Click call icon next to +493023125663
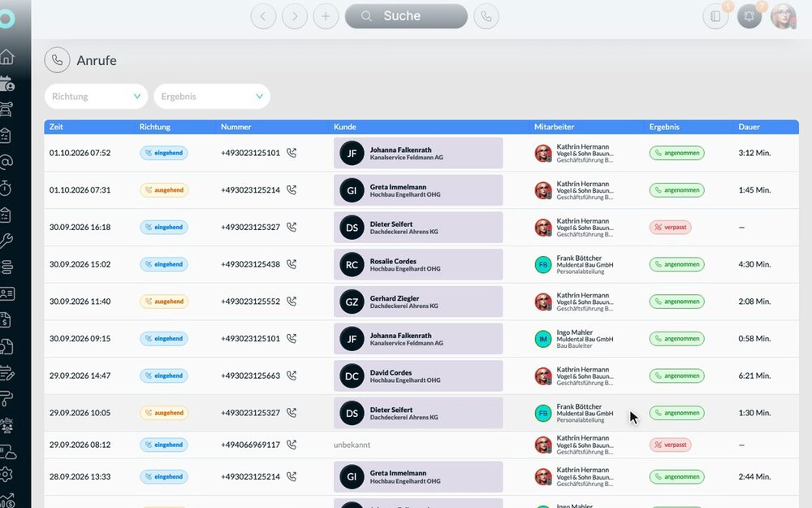 pos(292,376)
